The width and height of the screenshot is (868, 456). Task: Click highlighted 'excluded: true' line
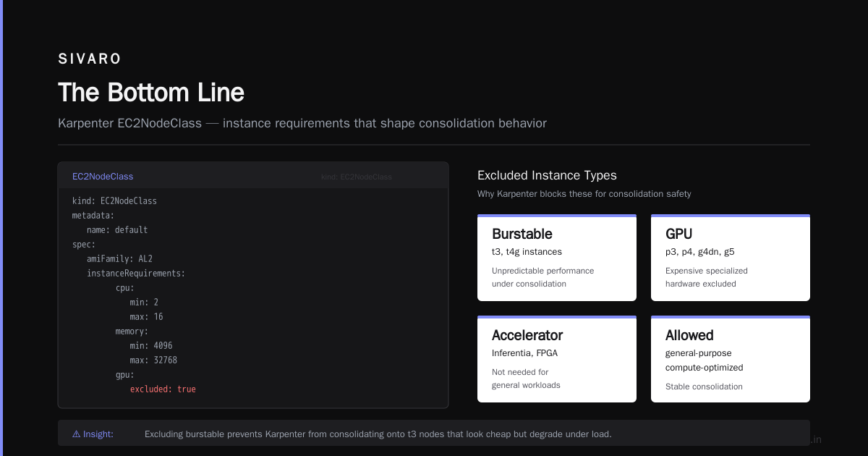point(163,389)
